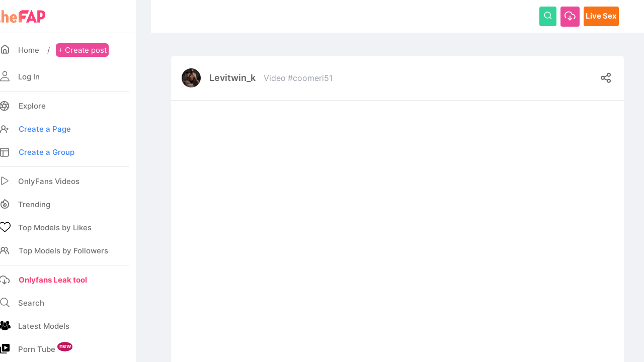Click the pink cloud download icon button
This screenshot has height=362, width=644.
coord(570,16)
